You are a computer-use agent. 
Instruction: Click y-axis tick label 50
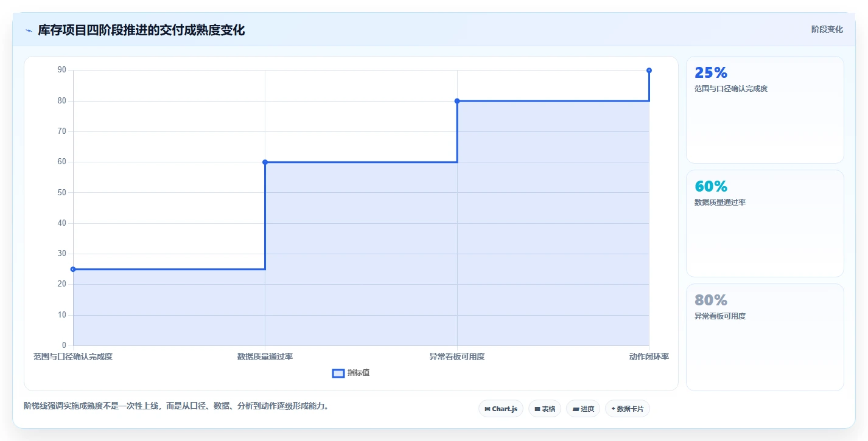pyautogui.click(x=61, y=193)
